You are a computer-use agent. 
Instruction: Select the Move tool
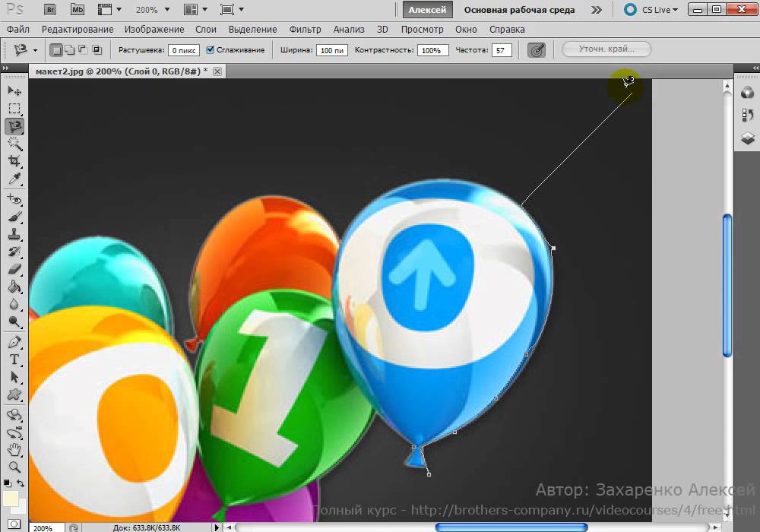point(14,91)
